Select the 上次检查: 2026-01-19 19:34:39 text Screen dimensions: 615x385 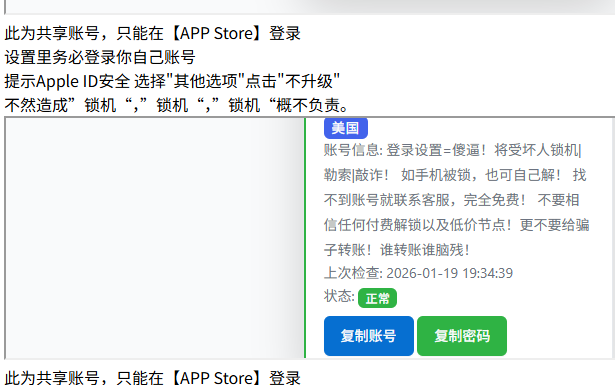[418, 273]
